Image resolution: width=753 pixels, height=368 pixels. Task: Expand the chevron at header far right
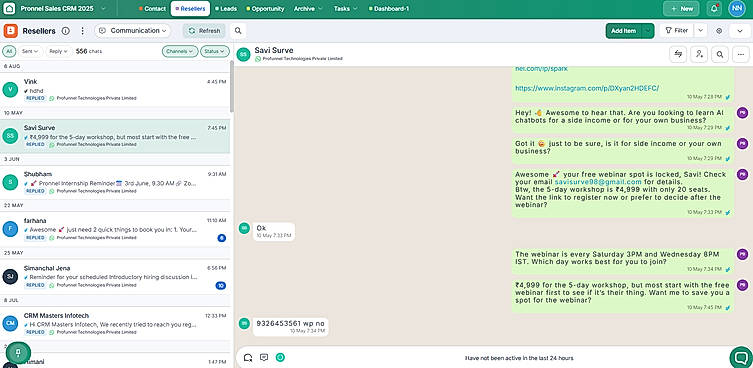tap(740, 31)
